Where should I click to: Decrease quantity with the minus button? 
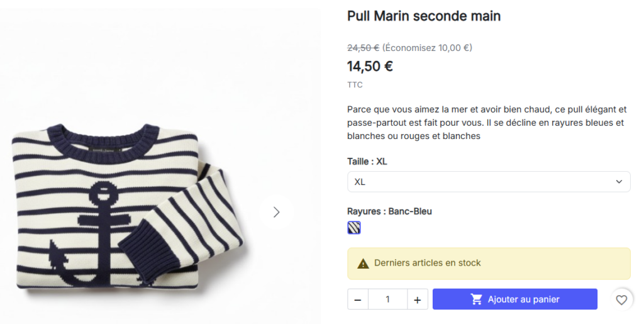358,299
